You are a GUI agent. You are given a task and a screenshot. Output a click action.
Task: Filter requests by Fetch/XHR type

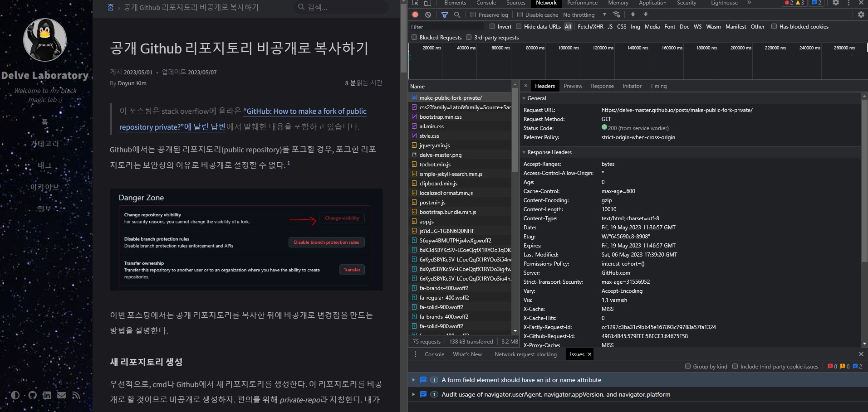tap(590, 26)
